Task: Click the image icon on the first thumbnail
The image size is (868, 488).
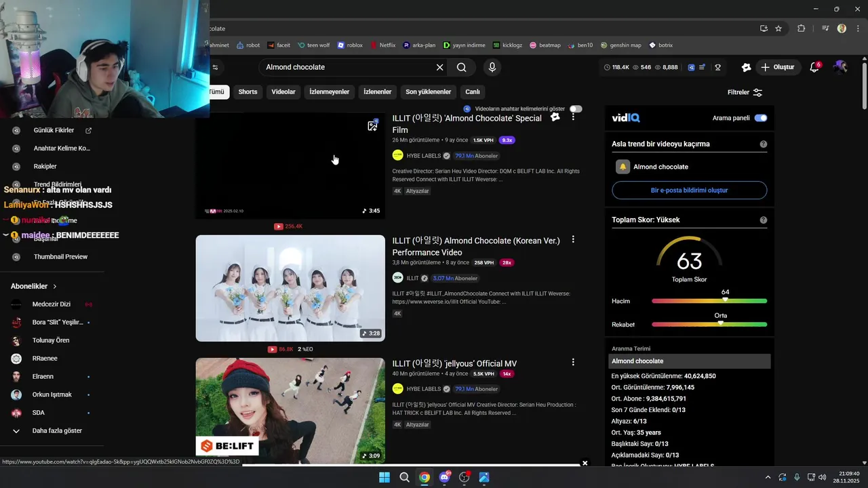Action: click(x=372, y=125)
